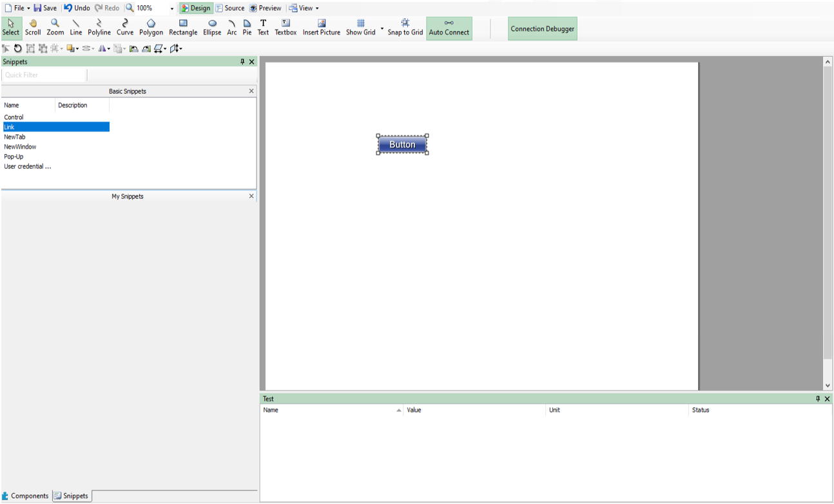Viewport: 834px width, 504px height.
Task: Pick the Ellipse shape tool
Action: pyautogui.click(x=212, y=28)
